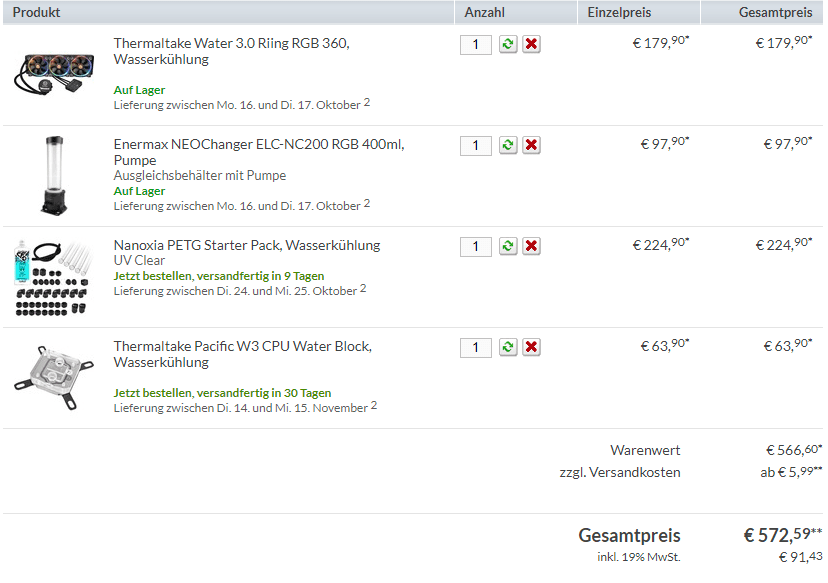Remove Thermaltake Water 3.0 Riing from cart
828x583 pixels.
click(531, 44)
